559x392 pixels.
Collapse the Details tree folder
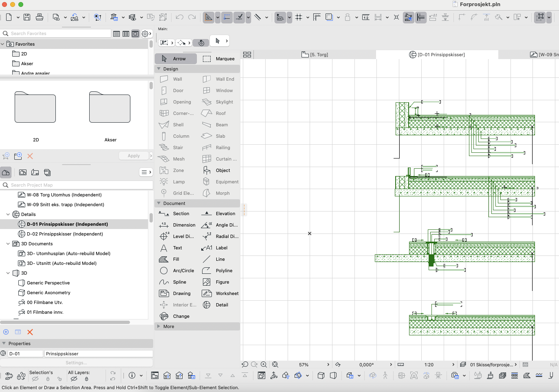(x=8, y=214)
